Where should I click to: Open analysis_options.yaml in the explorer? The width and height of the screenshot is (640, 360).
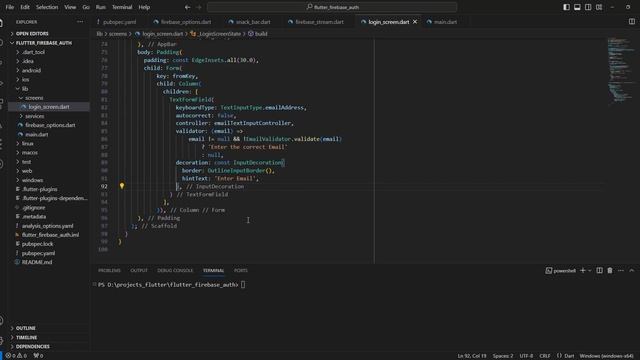(48, 226)
